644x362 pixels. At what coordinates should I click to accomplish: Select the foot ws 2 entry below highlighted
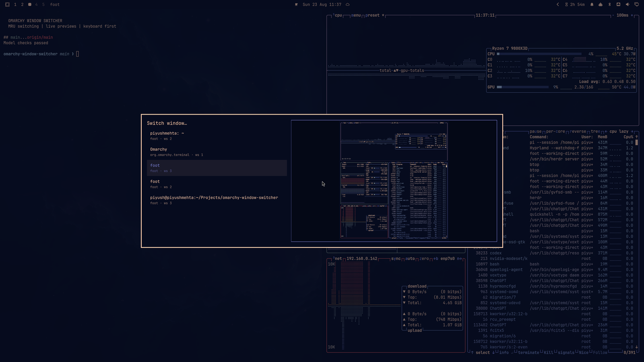217,184
